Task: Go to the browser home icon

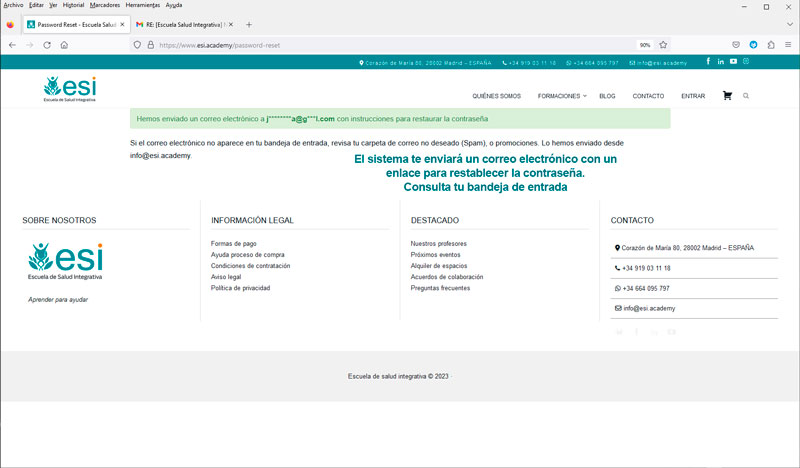Action: [64, 45]
